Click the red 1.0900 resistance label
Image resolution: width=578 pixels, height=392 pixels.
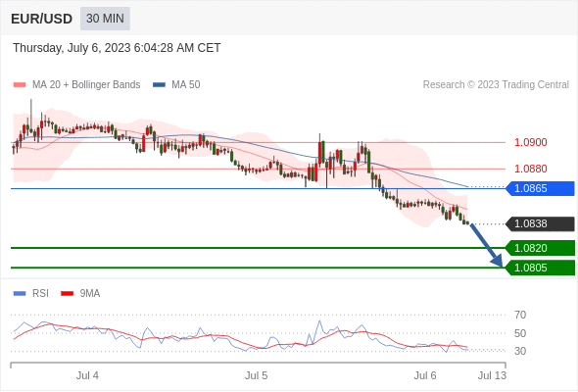(530, 142)
